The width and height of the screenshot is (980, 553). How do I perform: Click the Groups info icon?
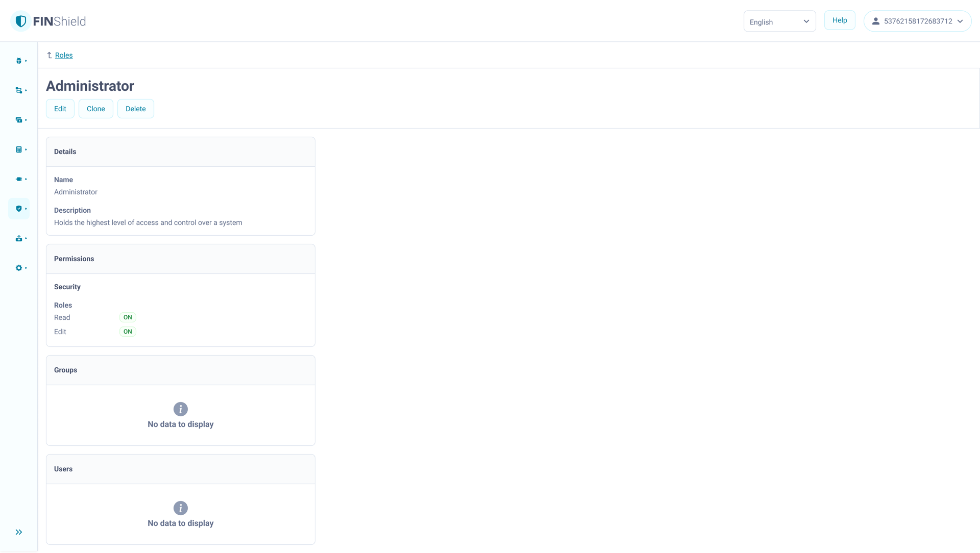(181, 409)
